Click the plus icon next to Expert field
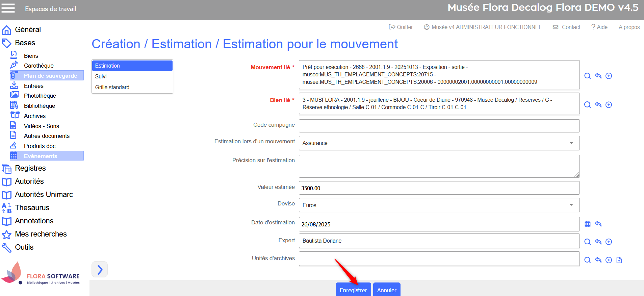This screenshot has height=296, width=644. 609,242
